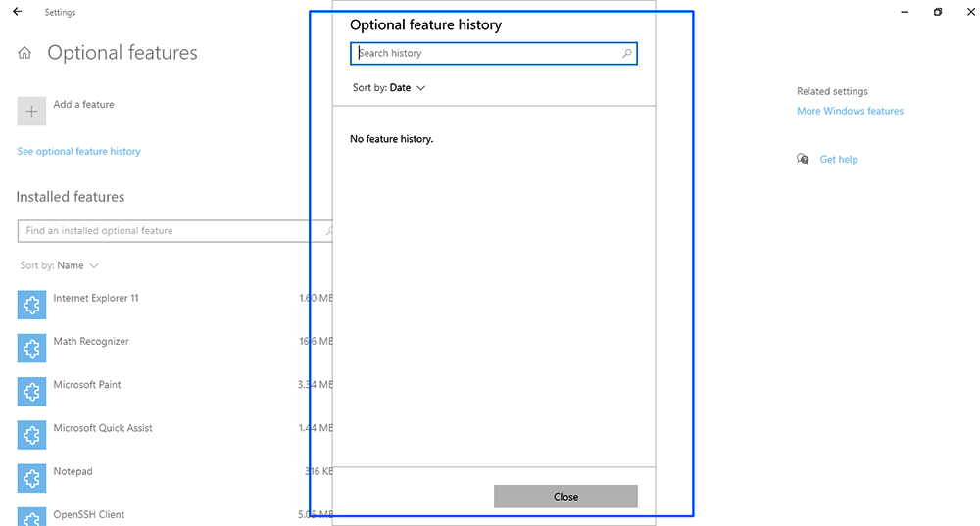The height and width of the screenshot is (526, 980).
Task: Click the Microsoft Paint feature icon
Action: coord(31,392)
